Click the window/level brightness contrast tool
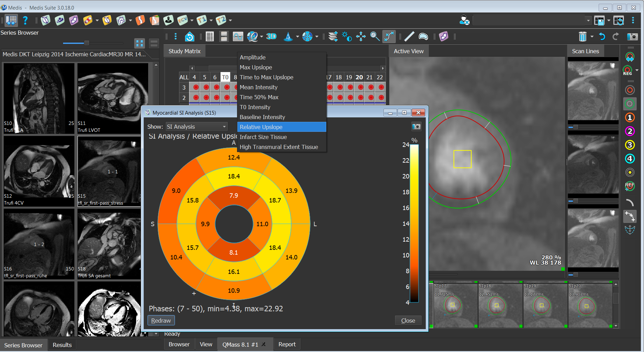 coord(347,37)
